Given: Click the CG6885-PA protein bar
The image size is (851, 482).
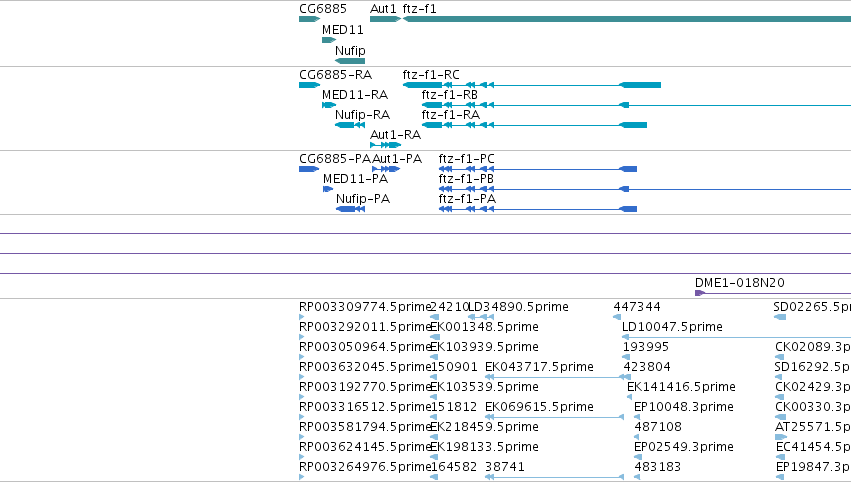Looking at the screenshot, I should pyautogui.click(x=309, y=169).
